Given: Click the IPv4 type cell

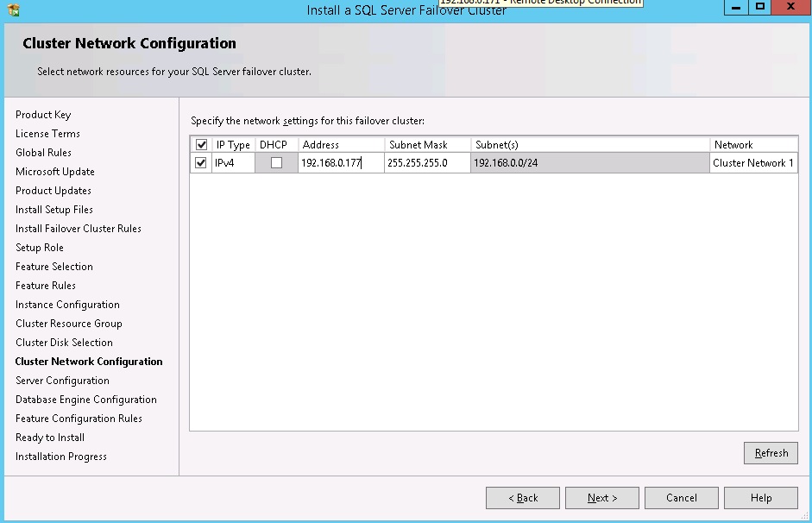Looking at the screenshot, I should (233, 162).
